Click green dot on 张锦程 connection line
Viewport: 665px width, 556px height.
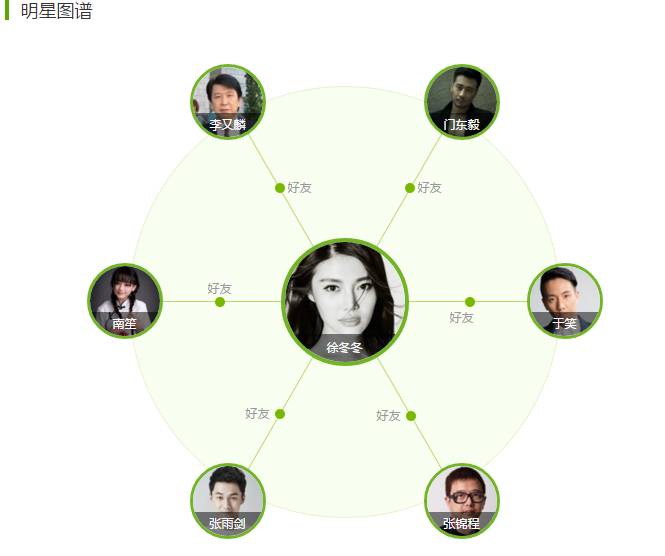(411, 416)
